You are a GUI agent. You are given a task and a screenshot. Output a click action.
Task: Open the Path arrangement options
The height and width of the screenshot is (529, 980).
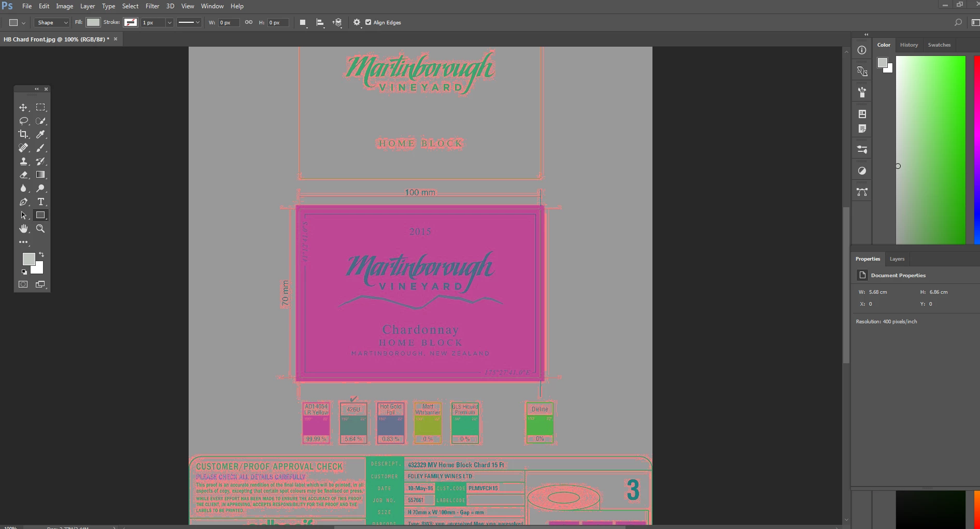point(337,23)
